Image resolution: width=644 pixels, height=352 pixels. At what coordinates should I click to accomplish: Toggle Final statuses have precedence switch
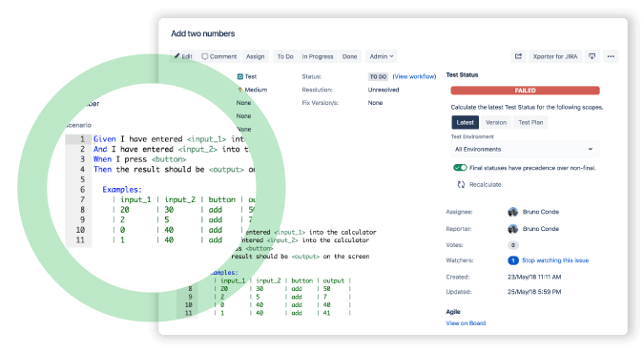(x=460, y=168)
